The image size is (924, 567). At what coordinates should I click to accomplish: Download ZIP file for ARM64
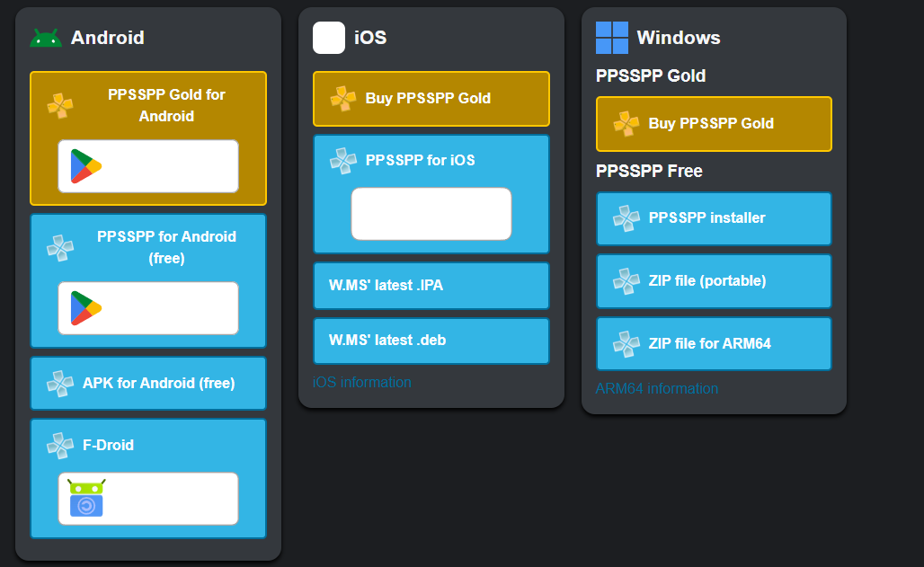tap(715, 343)
